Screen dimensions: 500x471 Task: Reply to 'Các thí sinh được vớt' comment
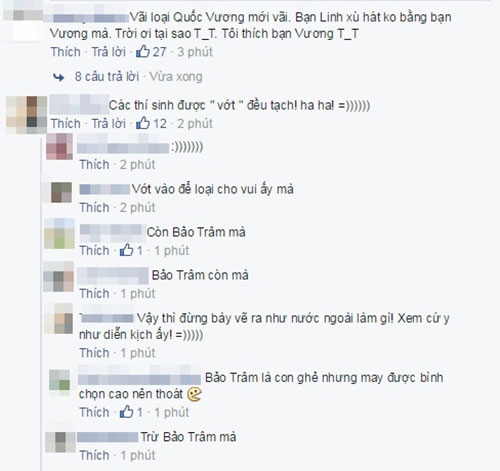[109, 124]
